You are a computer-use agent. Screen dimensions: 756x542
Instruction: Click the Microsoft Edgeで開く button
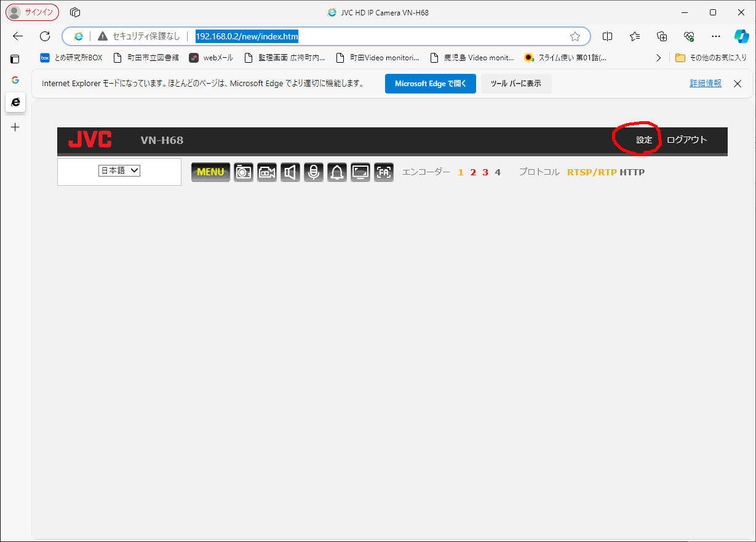(430, 84)
